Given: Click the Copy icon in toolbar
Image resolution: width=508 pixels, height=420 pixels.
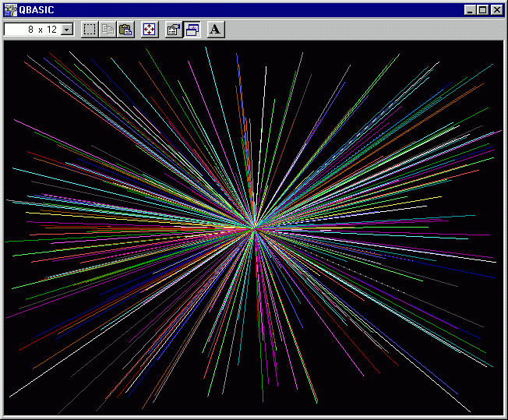Looking at the screenshot, I should click(x=108, y=30).
